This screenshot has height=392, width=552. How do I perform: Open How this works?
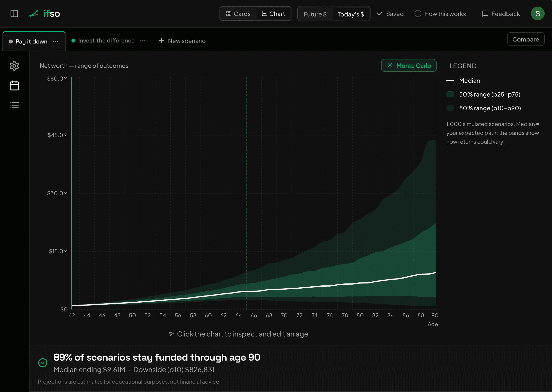click(x=440, y=14)
